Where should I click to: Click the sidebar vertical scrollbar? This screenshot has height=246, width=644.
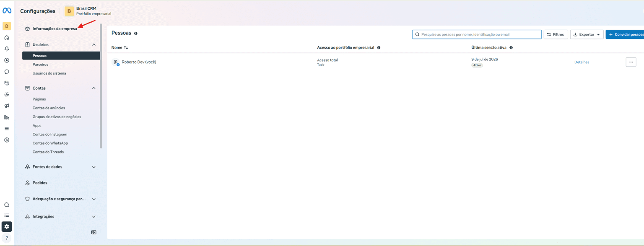click(x=101, y=86)
